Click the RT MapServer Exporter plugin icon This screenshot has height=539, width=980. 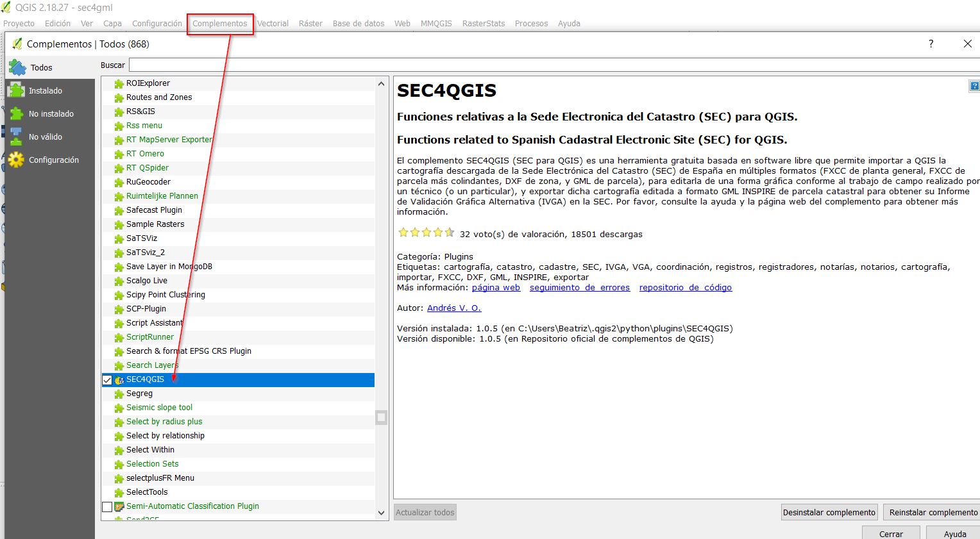tap(119, 140)
